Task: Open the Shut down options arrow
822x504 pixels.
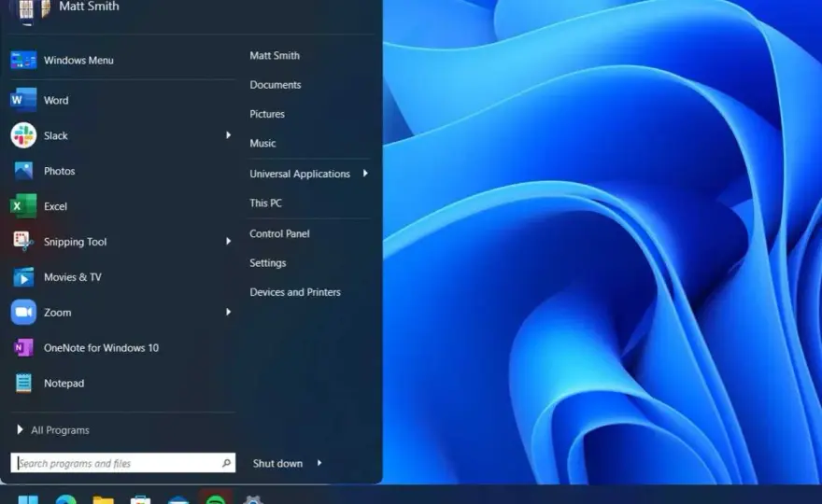Action: point(319,463)
